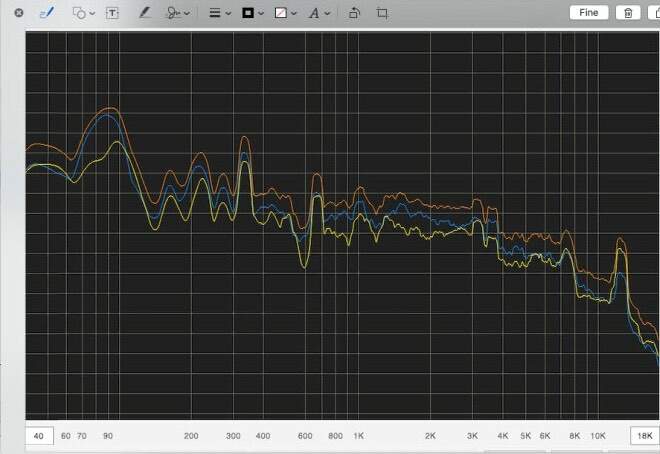
Task: Click the 5K axis label
Action: (x=526, y=436)
